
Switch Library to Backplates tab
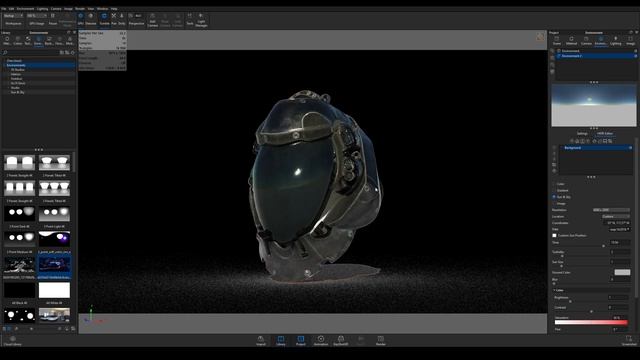(x=49, y=40)
